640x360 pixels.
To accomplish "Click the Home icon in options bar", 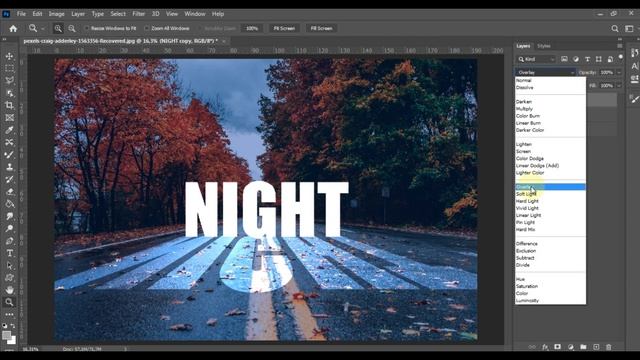I will pyautogui.click(x=13, y=28).
